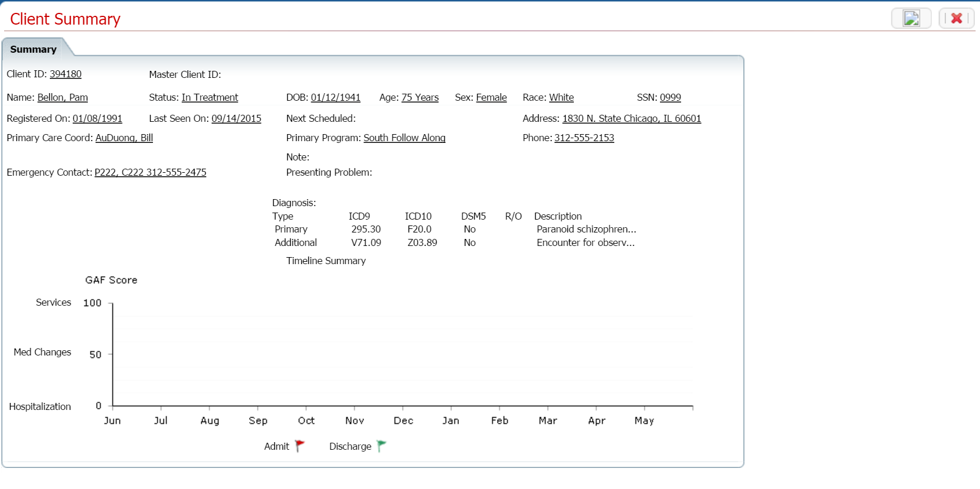Screen dimensions: 980x489
Task: Click the image export icon button
Action: 911,18
